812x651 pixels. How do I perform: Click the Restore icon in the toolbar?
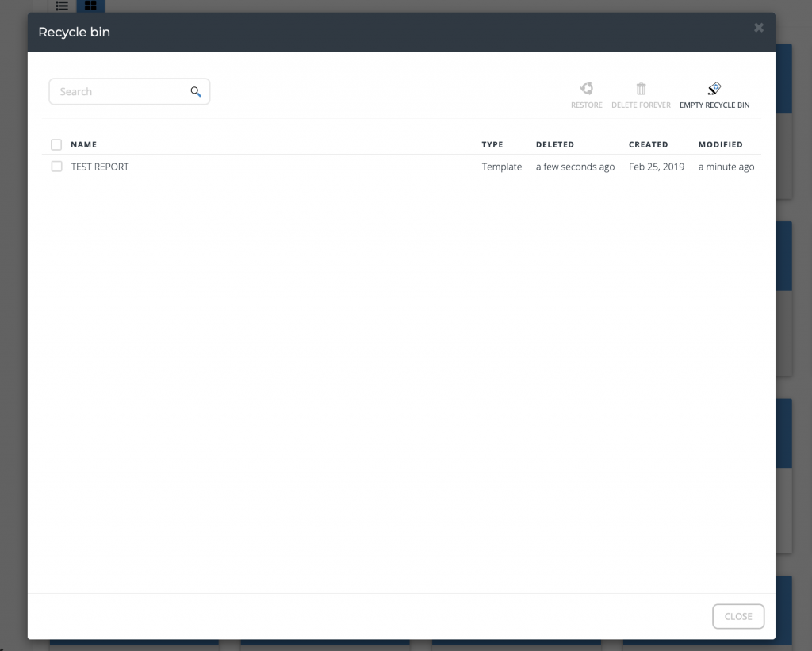click(587, 89)
